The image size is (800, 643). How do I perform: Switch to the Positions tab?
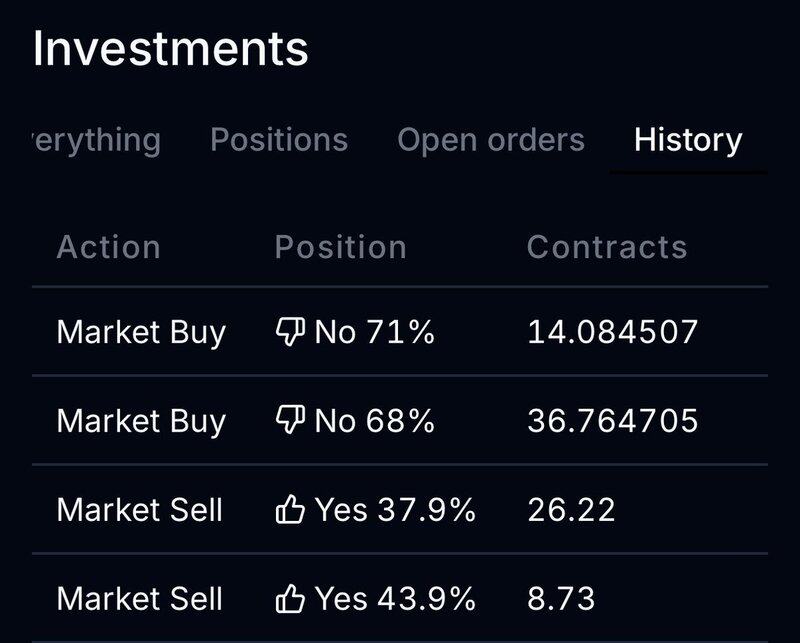[x=279, y=140]
